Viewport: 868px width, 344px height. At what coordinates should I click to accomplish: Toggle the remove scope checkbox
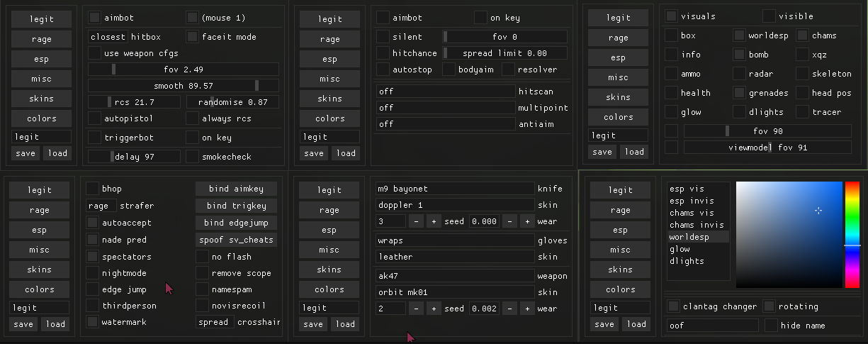(x=203, y=272)
